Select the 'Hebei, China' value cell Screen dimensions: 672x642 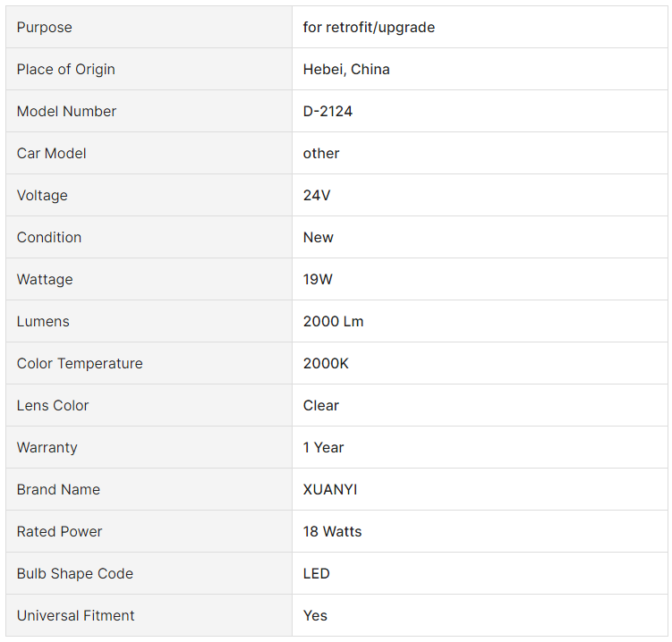pos(480,69)
